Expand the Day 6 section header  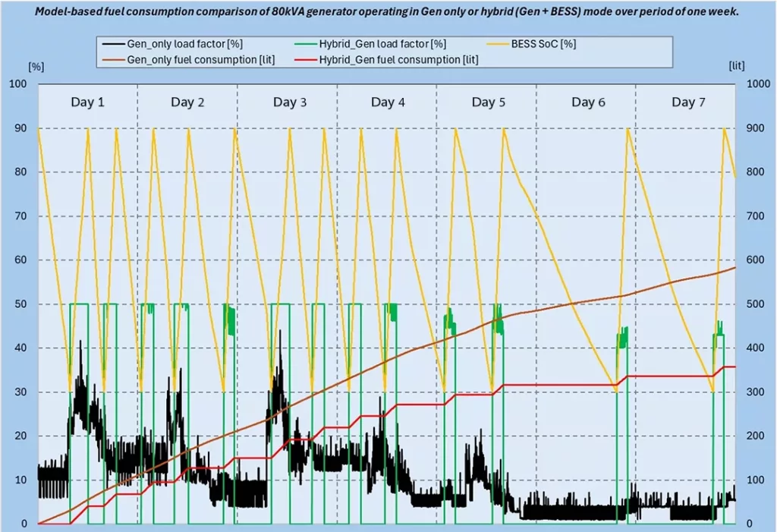click(589, 102)
